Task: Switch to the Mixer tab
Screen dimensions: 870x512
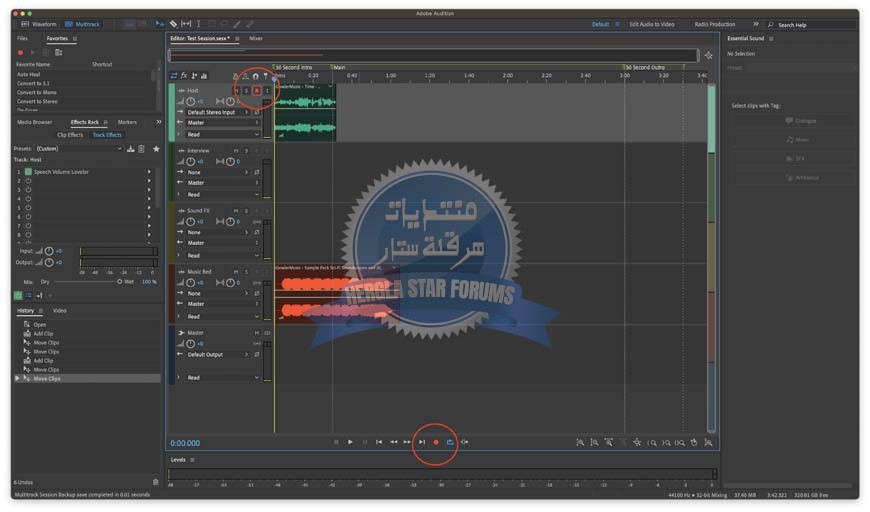Action: point(256,38)
